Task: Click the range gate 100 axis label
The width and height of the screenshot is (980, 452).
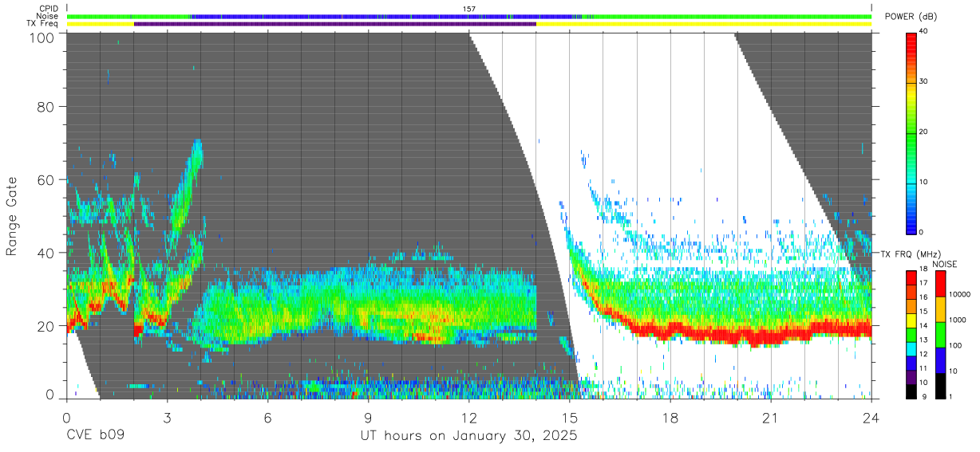Action: tap(41, 37)
